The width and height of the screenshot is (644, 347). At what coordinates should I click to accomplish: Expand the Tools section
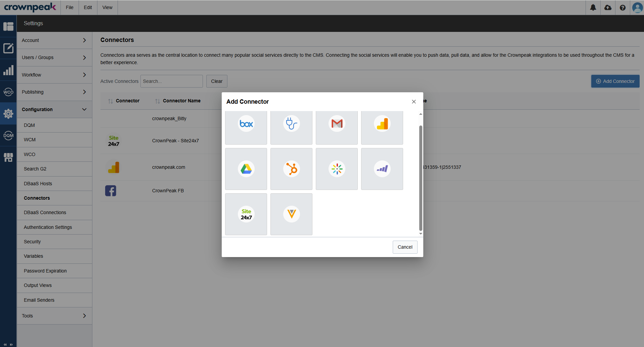point(54,316)
